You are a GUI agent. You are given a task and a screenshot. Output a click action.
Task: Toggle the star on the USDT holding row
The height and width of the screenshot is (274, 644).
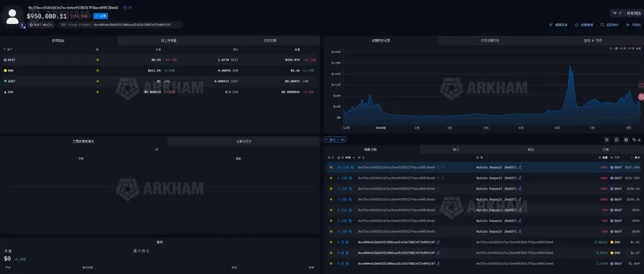(x=97, y=81)
